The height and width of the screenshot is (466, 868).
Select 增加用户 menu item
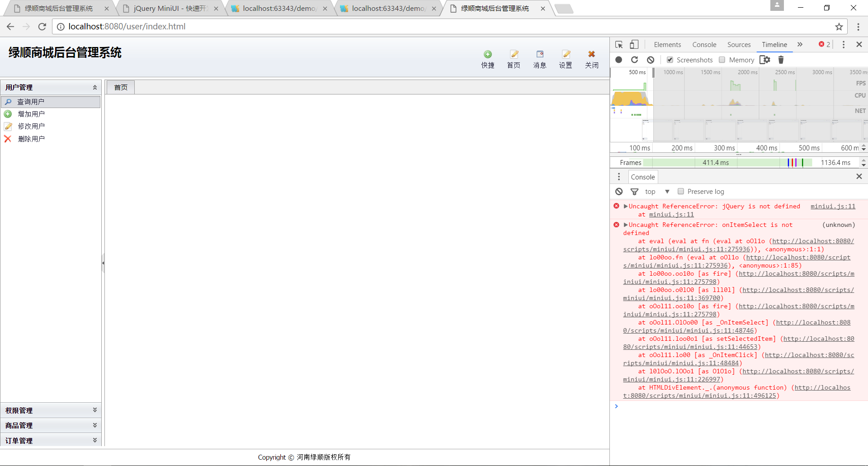click(51, 114)
